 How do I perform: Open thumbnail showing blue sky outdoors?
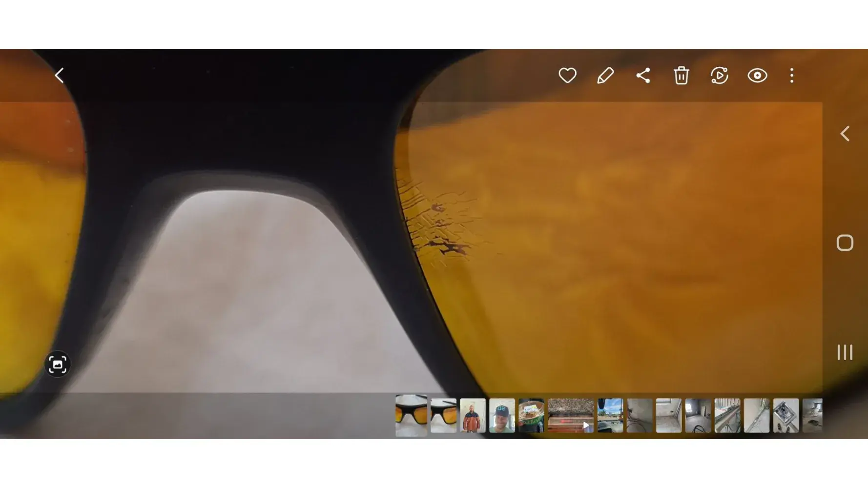[x=610, y=416]
